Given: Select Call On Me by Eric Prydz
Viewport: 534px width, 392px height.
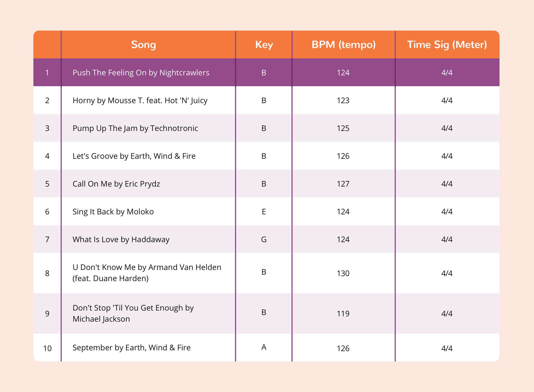Looking at the screenshot, I should (x=116, y=184).
